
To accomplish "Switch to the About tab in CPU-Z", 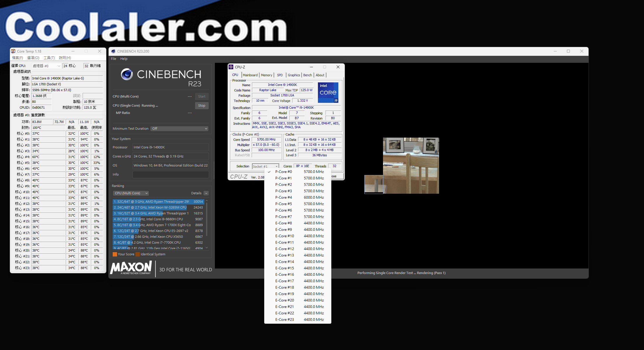I will [320, 75].
